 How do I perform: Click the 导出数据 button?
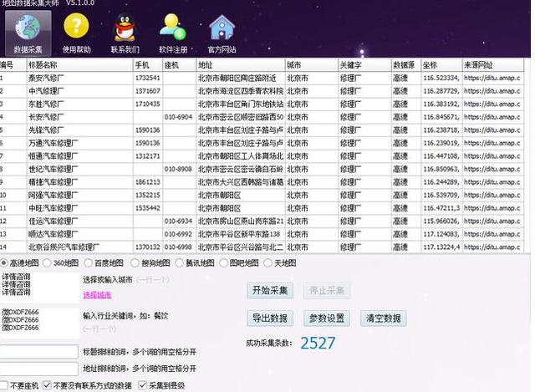(269, 318)
